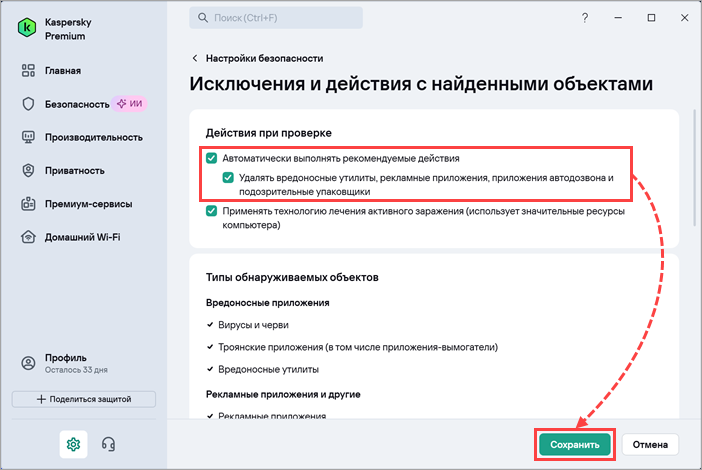Viewport: 702px width, 470px height.
Task: Click the Вредоносные утилиты entry
Action: (268, 369)
